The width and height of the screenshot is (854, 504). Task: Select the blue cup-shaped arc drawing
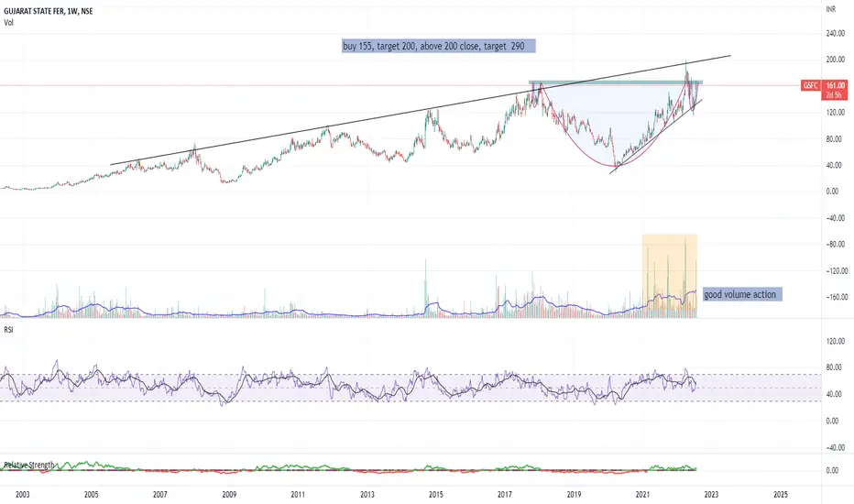(613, 125)
